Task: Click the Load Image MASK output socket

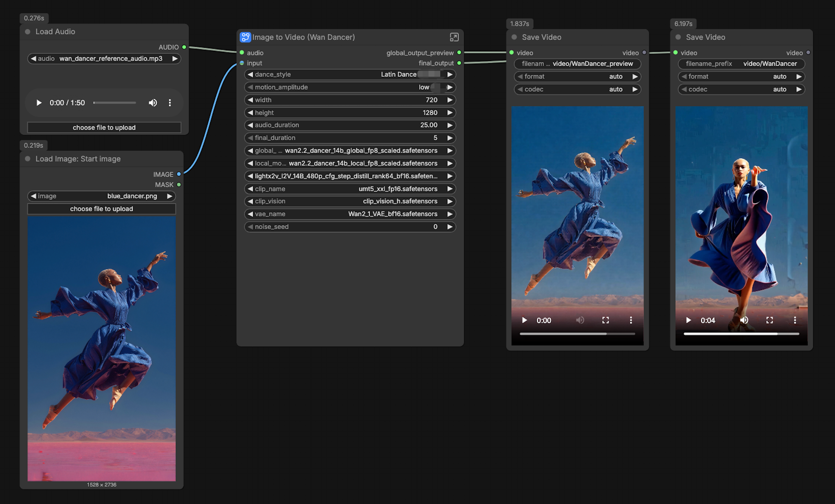Action: click(179, 185)
